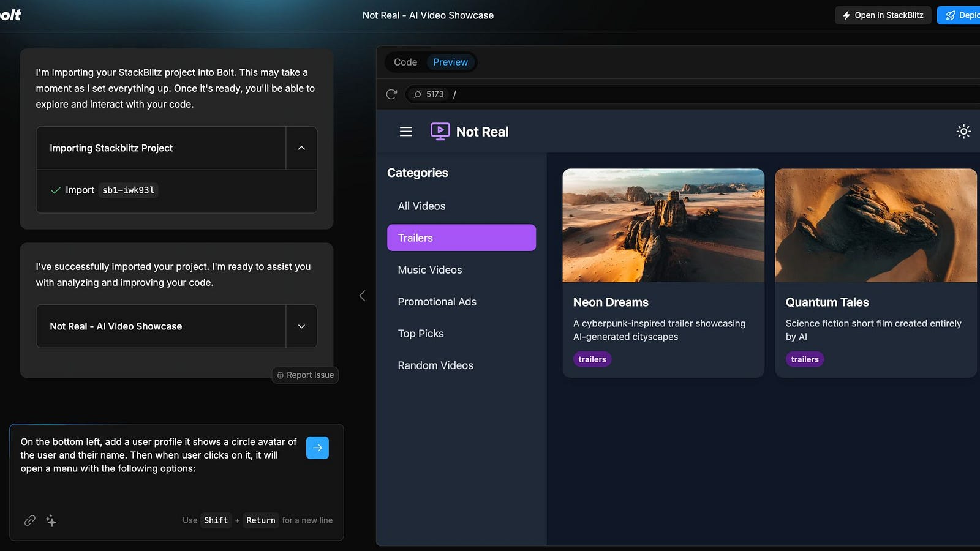Click the green checkmark beside Import
This screenshot has width=980, height=551.
pos(56,190)
